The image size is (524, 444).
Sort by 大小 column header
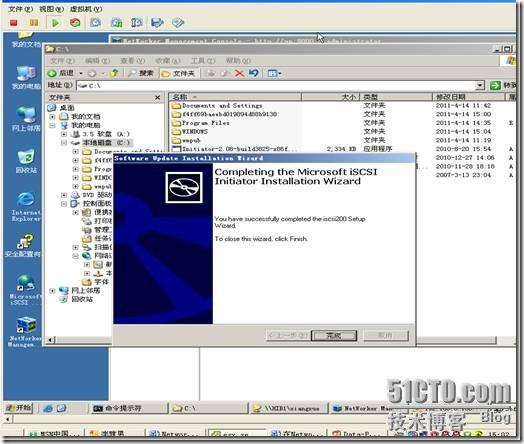(330, 97)
